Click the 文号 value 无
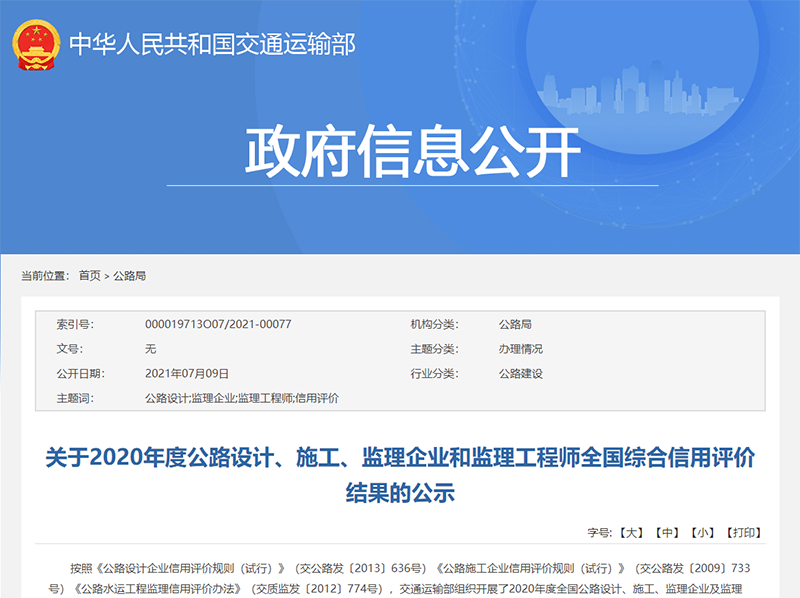 click(151, 349)
